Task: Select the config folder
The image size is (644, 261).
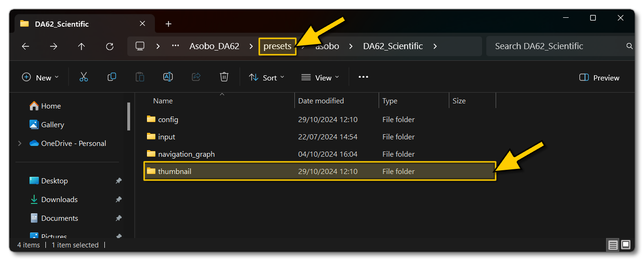Action: tap(319, 119)
